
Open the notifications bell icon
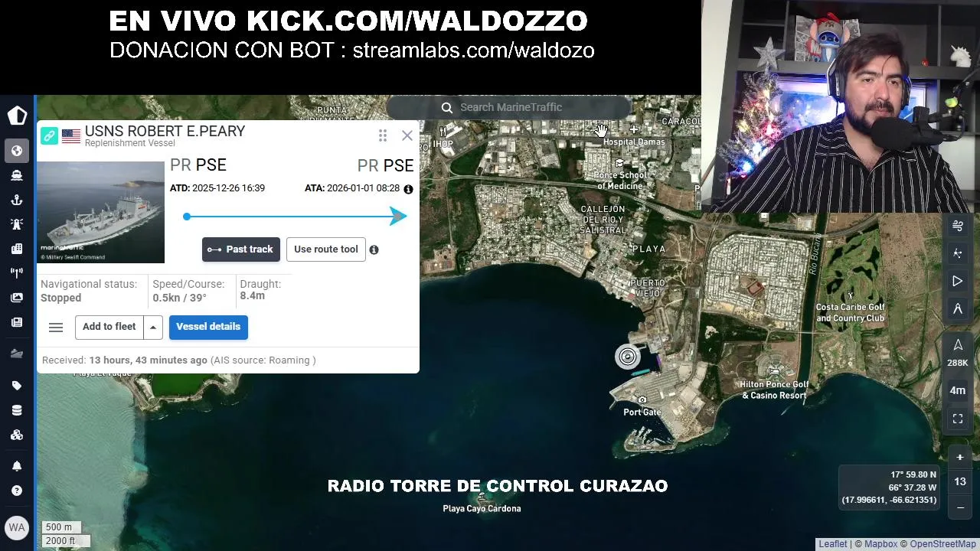point(17,466)
